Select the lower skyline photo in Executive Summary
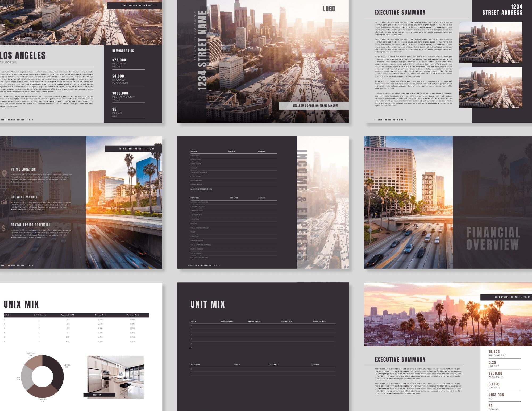Image resolution: width=532 pixels, height=411 pixels. click(490, 87)
